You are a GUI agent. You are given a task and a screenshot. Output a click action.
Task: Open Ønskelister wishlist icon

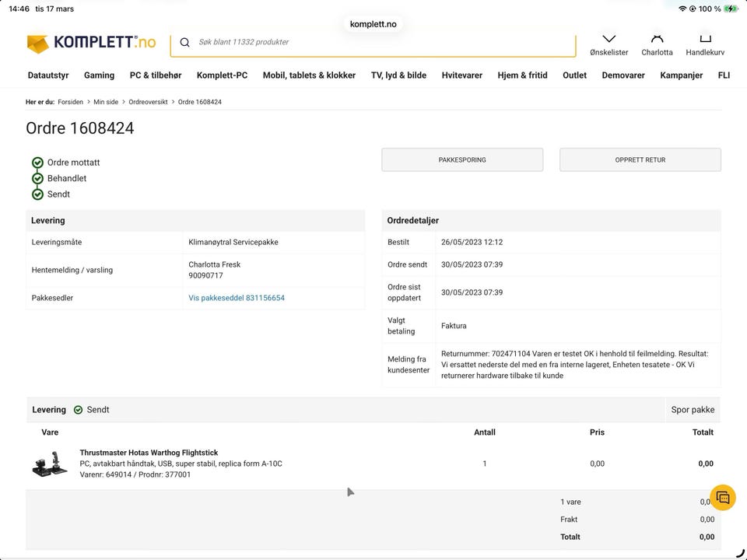click(x=608, y=39)
